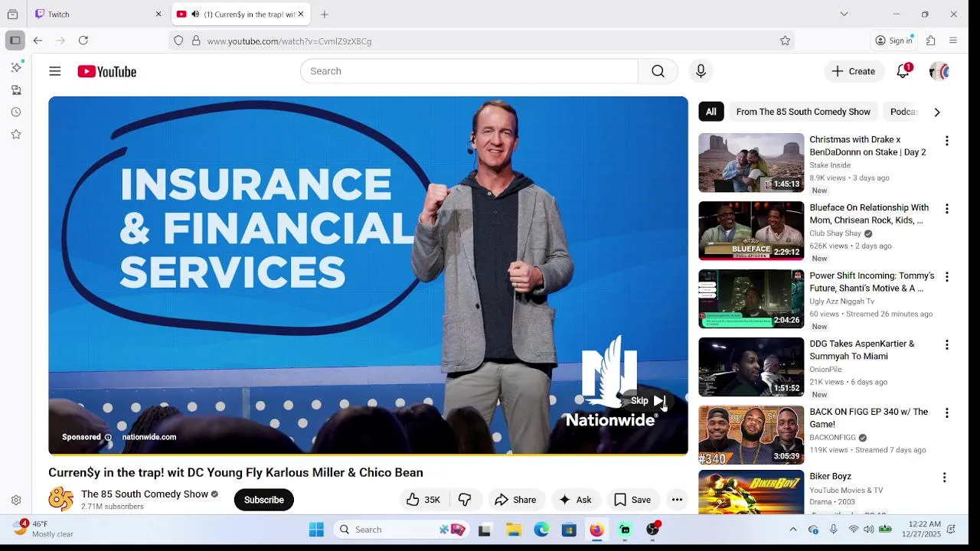Toggle the browser sidebar panel

[15, 41]
